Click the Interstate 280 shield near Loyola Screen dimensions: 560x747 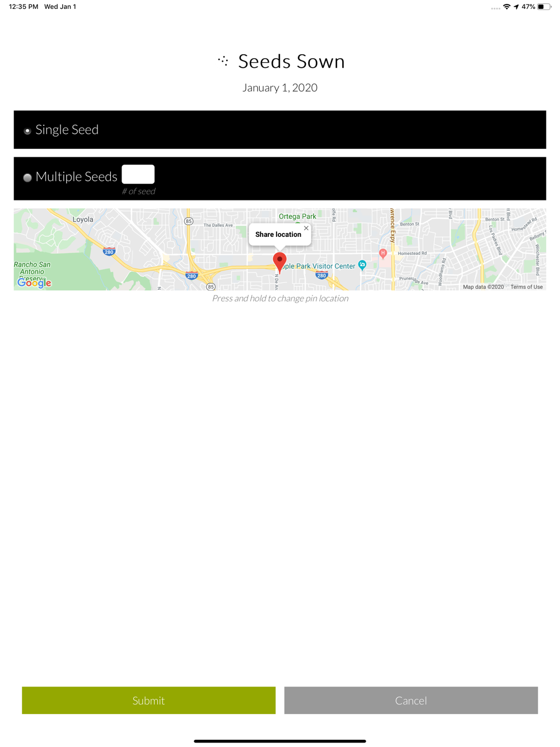tap(109, 251)
